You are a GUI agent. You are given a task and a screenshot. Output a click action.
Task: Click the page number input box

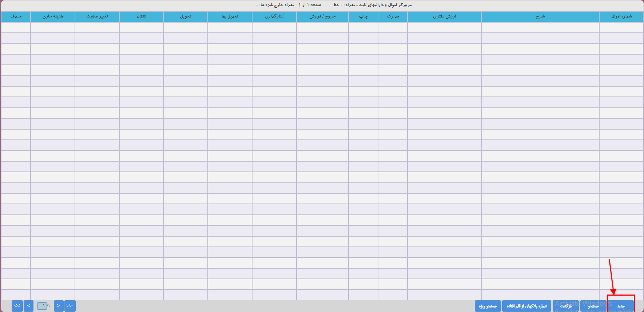click(x=42, y=306)
